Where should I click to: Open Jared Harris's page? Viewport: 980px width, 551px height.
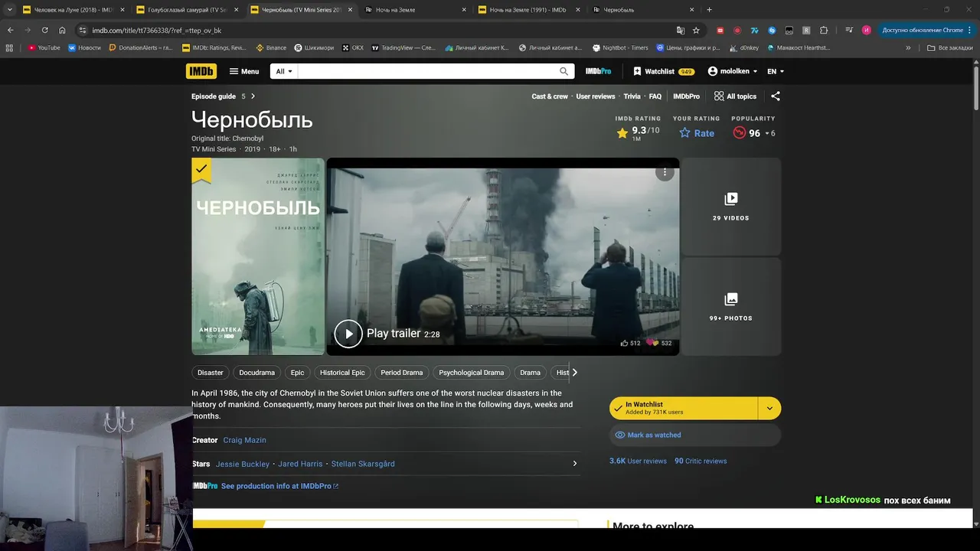300,464
